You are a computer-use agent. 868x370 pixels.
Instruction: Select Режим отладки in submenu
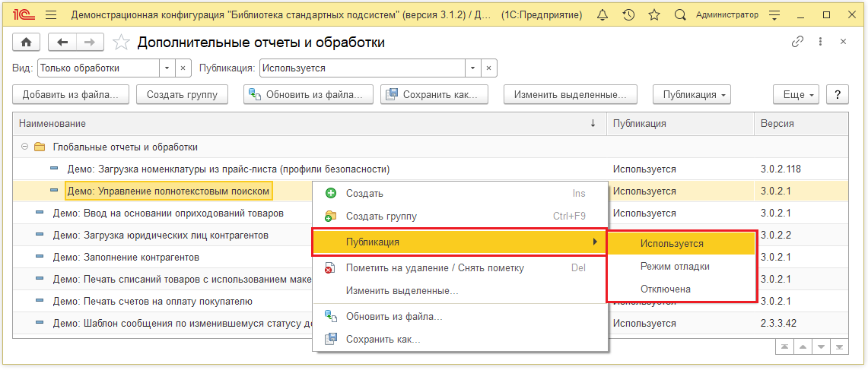[675, 267]
